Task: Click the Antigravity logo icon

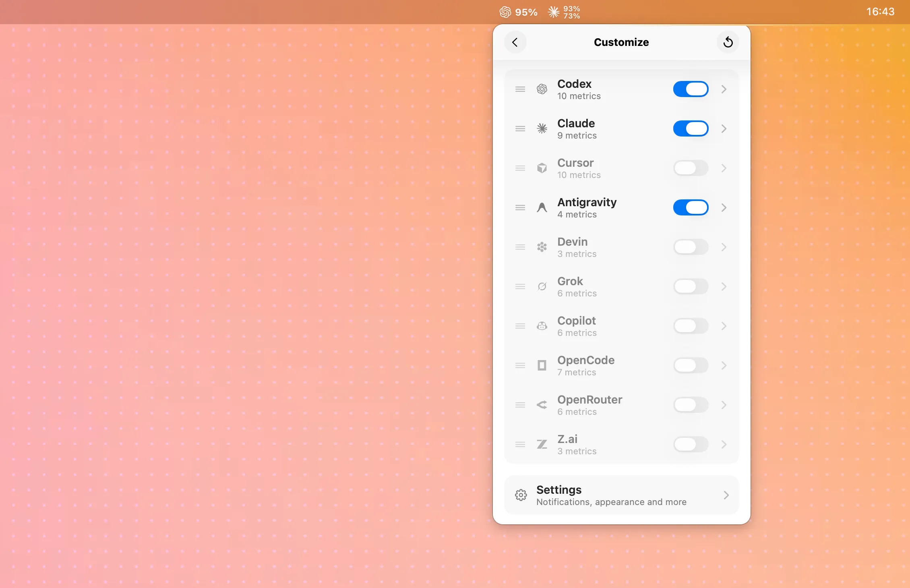Action: 542,207
